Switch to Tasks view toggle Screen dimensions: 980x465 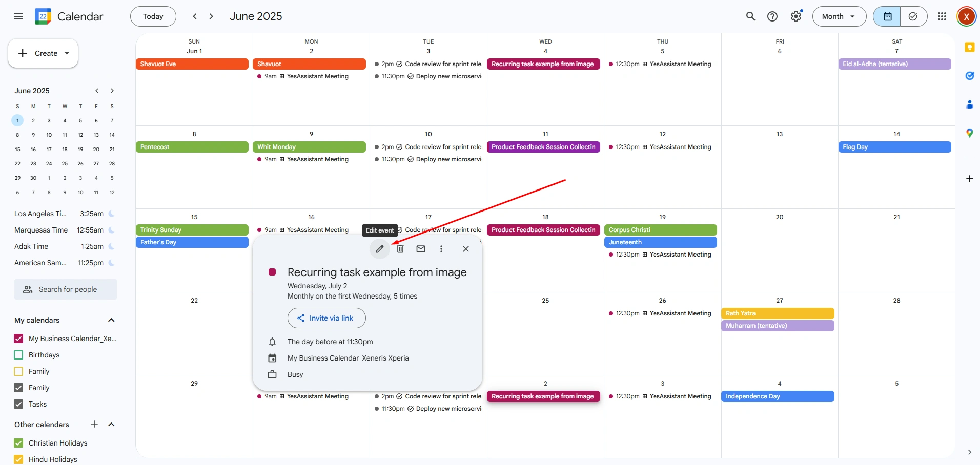click(x=913, y=16)
